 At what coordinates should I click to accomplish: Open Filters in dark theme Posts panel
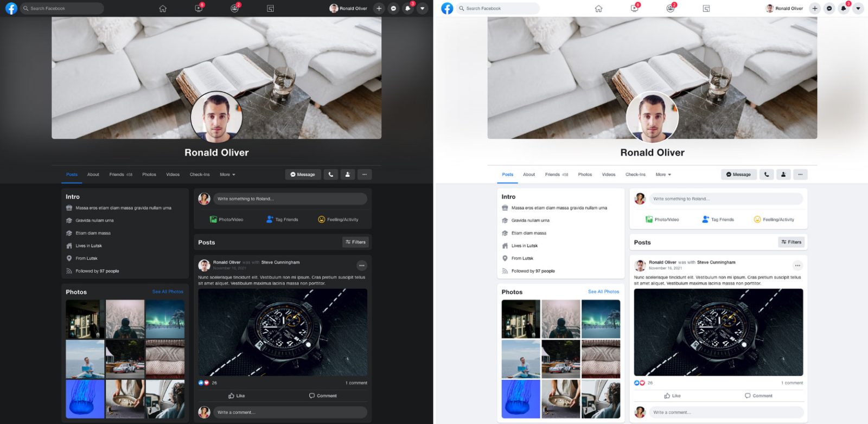356,242
